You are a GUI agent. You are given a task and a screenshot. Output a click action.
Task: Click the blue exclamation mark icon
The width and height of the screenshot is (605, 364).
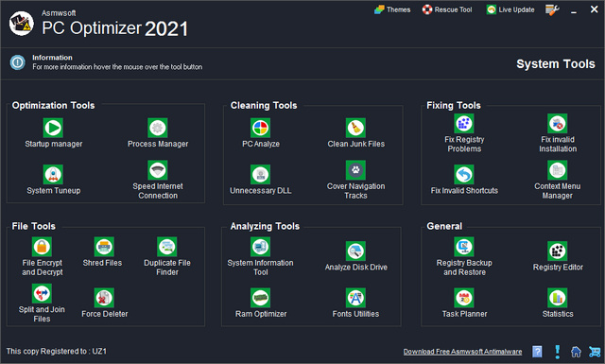click(x=557, y=352)
